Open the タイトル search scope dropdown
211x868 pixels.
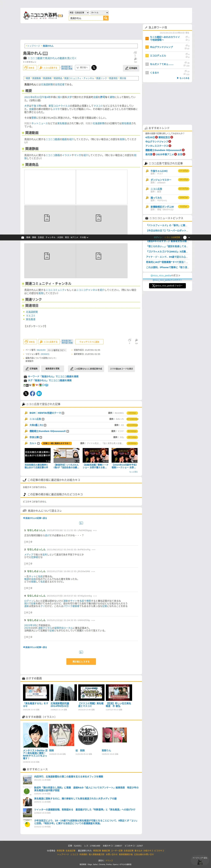coord(99,13)
